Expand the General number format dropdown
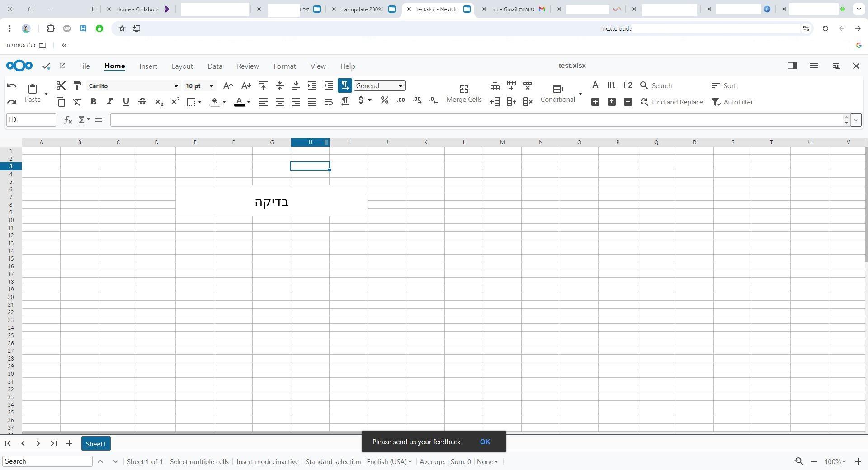The height and width of the screenshot is (470, 868). (x=400, y=86)
